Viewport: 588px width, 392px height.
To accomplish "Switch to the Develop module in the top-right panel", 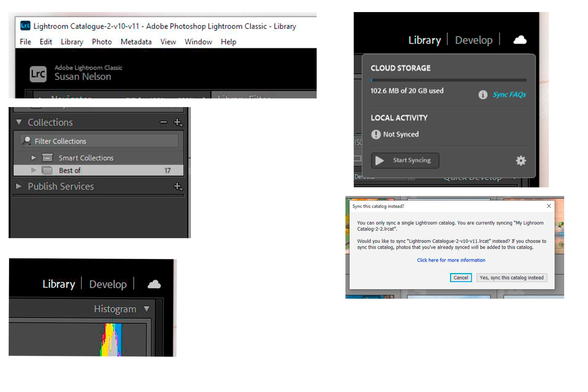I will (x=473, y=40).
